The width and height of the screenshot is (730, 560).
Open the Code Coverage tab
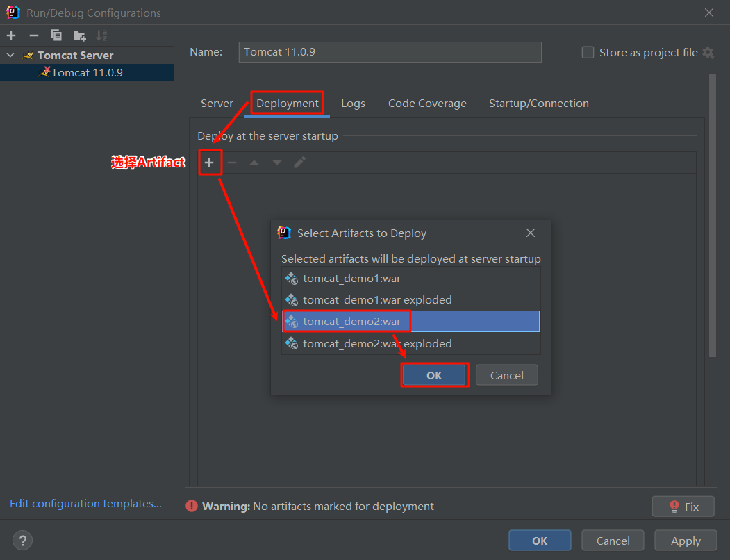pos(427,103)
